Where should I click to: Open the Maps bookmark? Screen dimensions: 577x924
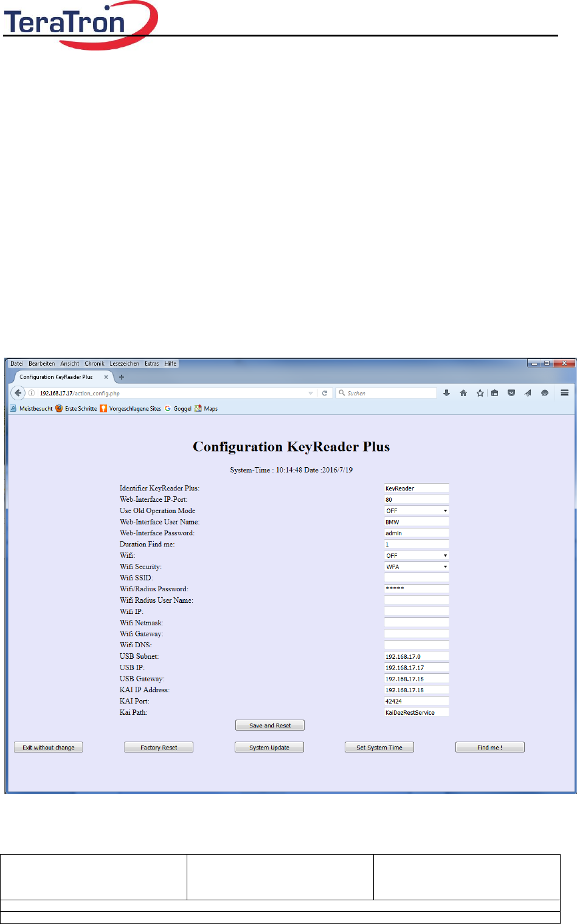(206, 409)
